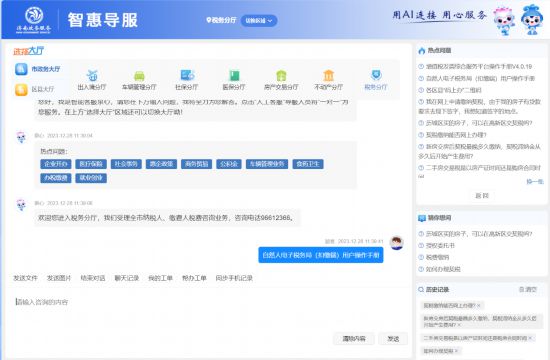
Task: Click welcome message with phone 96612366
Action: point(167,218)
